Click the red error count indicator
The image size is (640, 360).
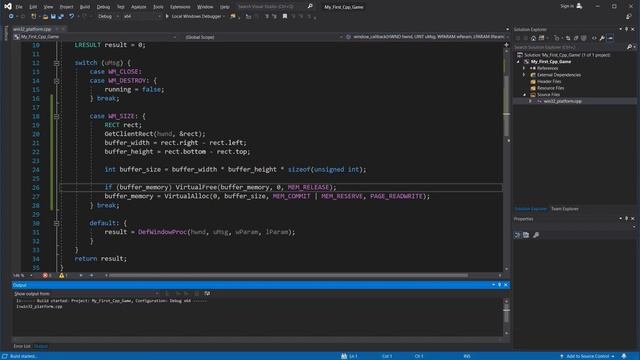[47, 276]
